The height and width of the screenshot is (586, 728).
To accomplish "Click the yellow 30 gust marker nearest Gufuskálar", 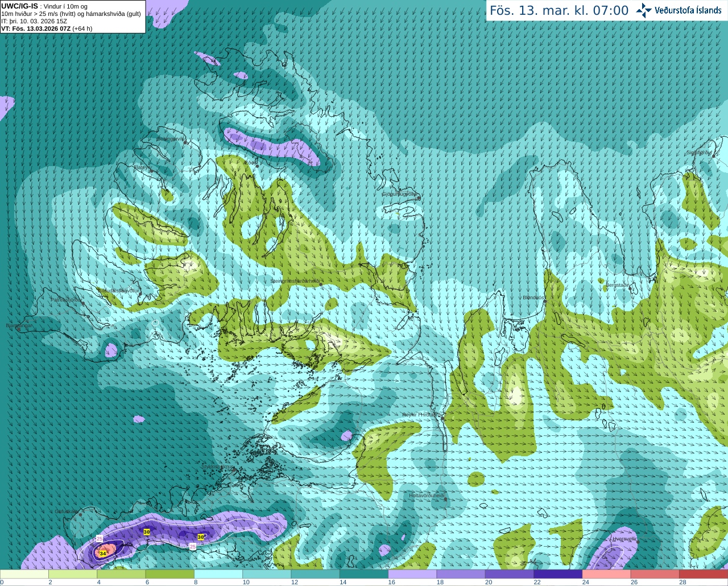I will click(147, 532).
